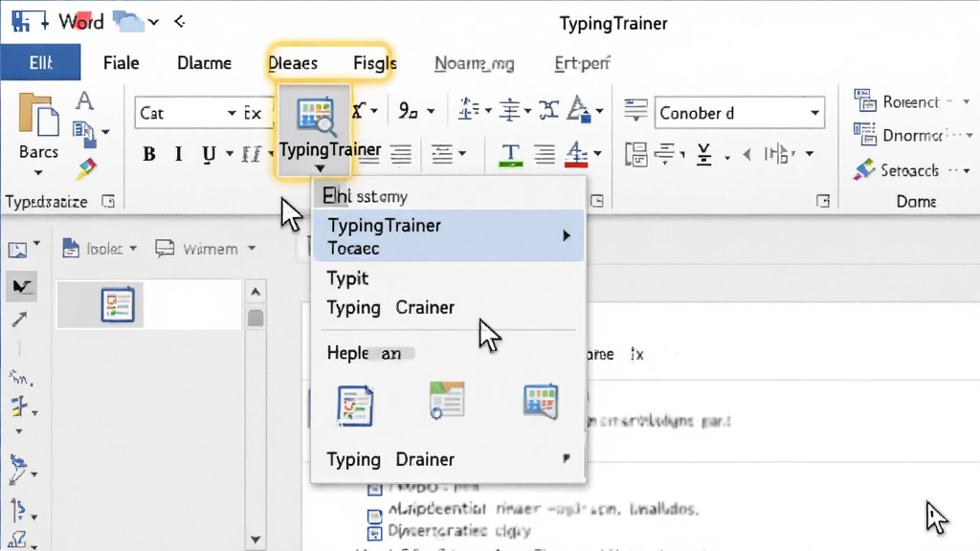This screenshot has width=980, height=551.
Task: Click the align lines icon near TypingTrainer
Action: tap(400, 154)
